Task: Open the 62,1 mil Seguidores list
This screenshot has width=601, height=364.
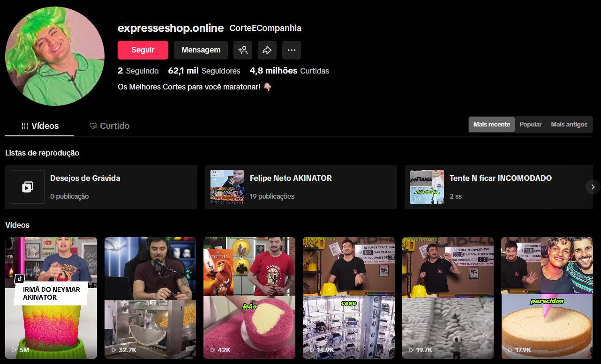Action: click(x=204, y=71)
